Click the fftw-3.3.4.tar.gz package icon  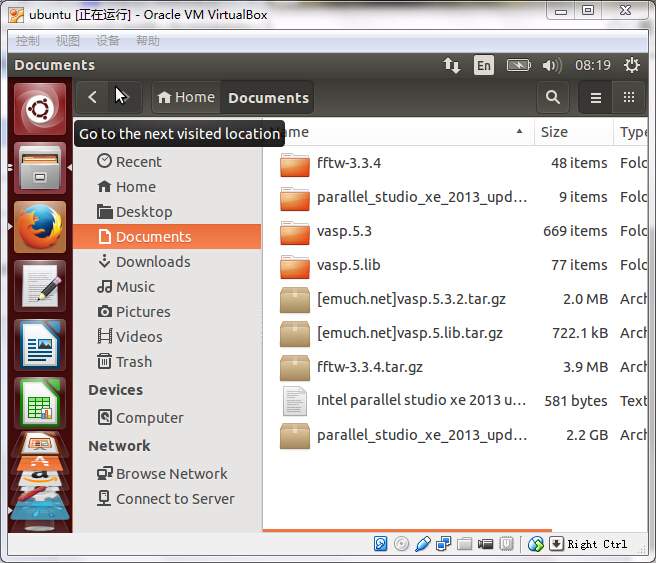[x=295, y=368]
